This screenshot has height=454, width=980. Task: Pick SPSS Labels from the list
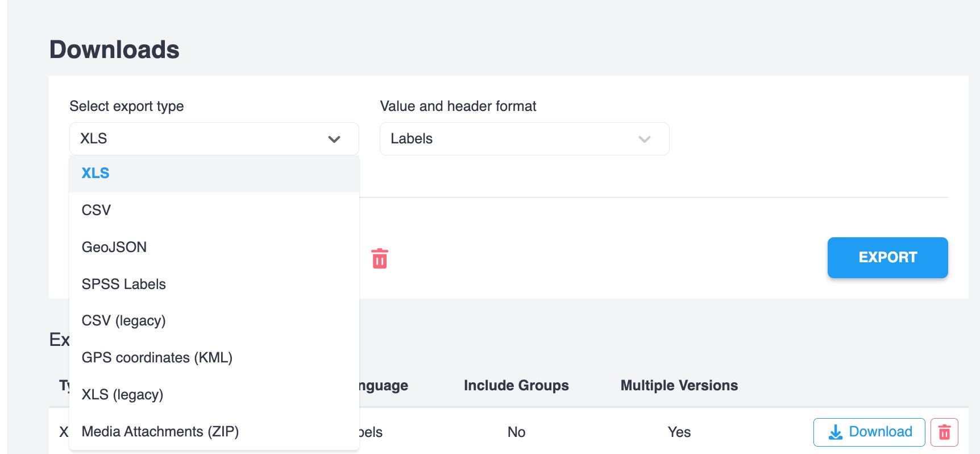coord(124,284)
